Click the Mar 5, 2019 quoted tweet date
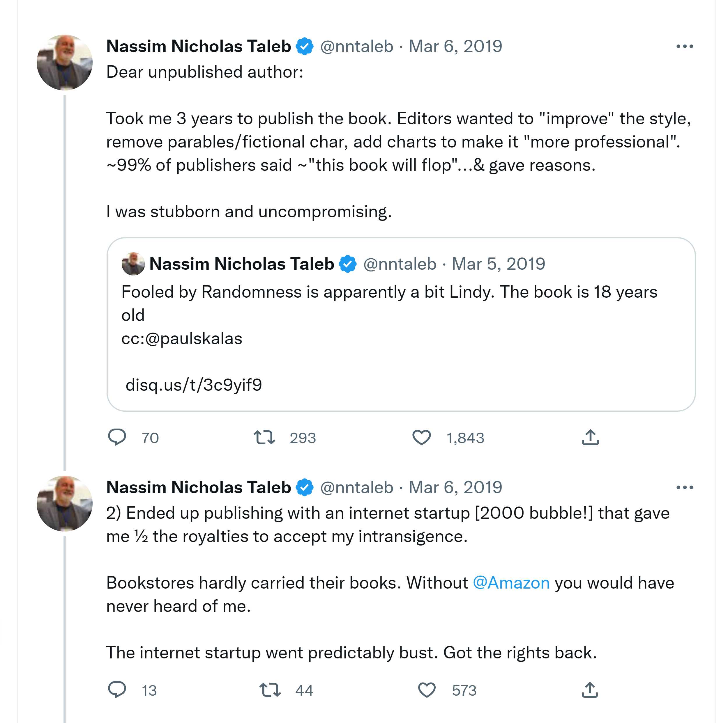The image size is (728, 723). (498, 264)
